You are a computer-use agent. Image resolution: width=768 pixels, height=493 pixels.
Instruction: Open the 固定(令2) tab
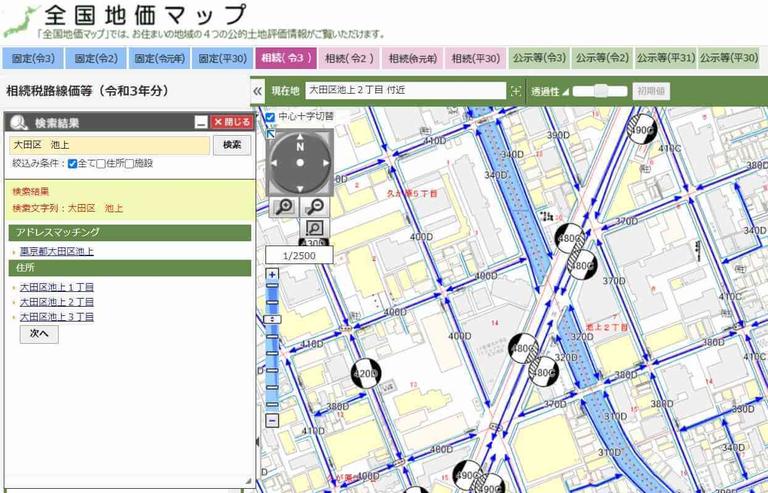click(96, 58)
